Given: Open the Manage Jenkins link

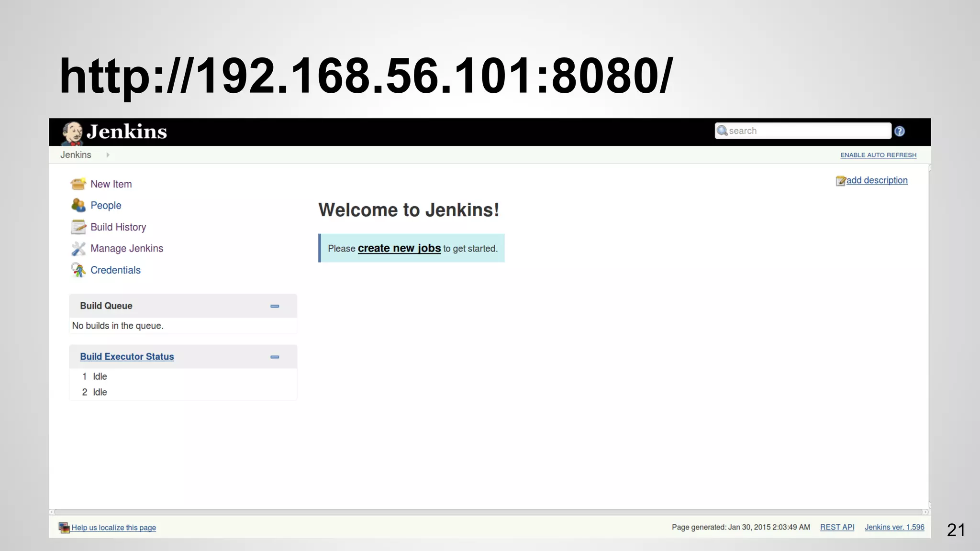Looking at the screenshot, I should click(x=127, y=248).
